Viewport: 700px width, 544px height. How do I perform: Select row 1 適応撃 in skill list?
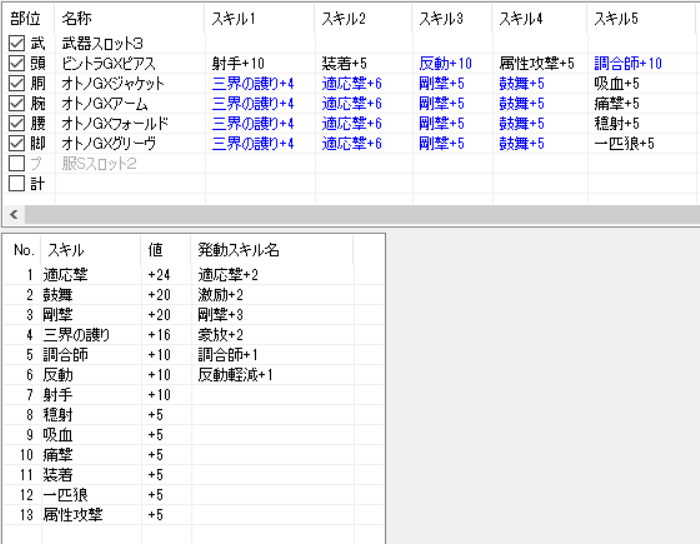[x=194, y=274]
